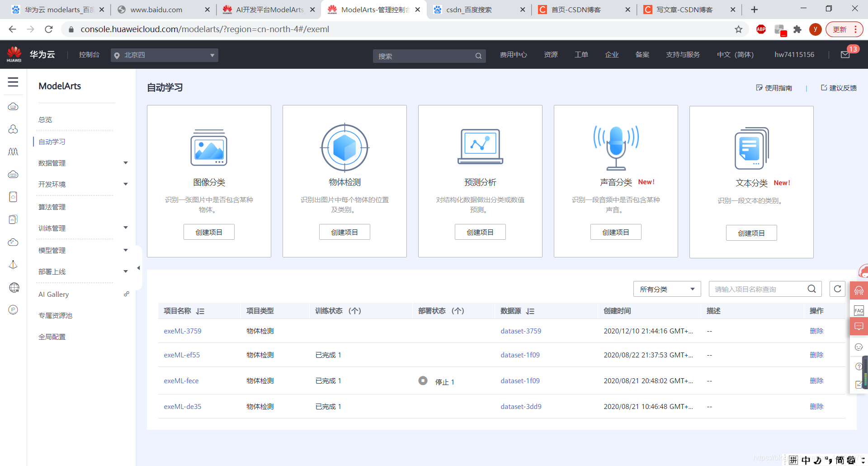Click the FAQ icon on the right panel

click(859, 310)
